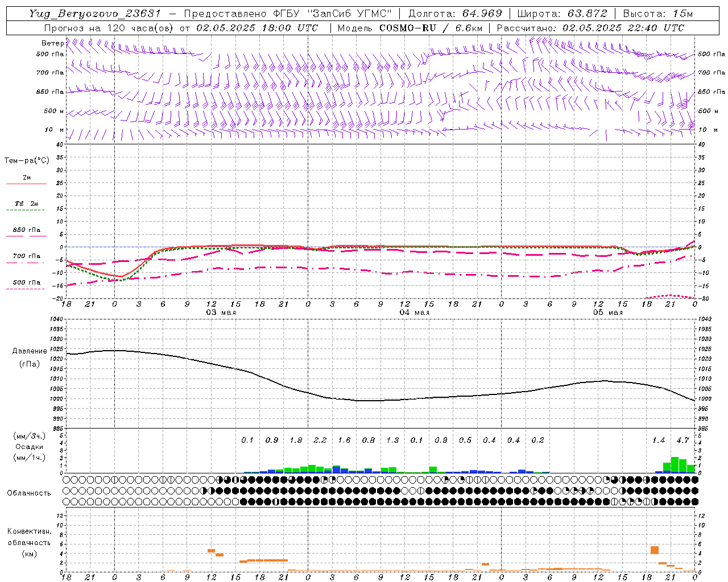Click the Давление pressure panel label

coord(28,351)
